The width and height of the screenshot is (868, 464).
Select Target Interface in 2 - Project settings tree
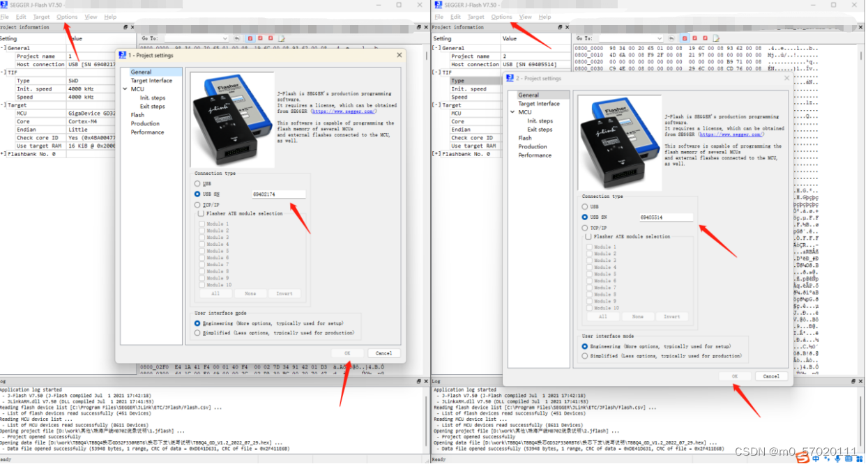coord(539,104)
